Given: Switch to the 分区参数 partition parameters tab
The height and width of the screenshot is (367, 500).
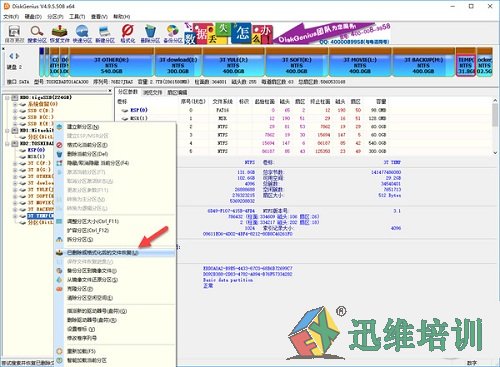Looking at the screenshot, I should [128, 92].
